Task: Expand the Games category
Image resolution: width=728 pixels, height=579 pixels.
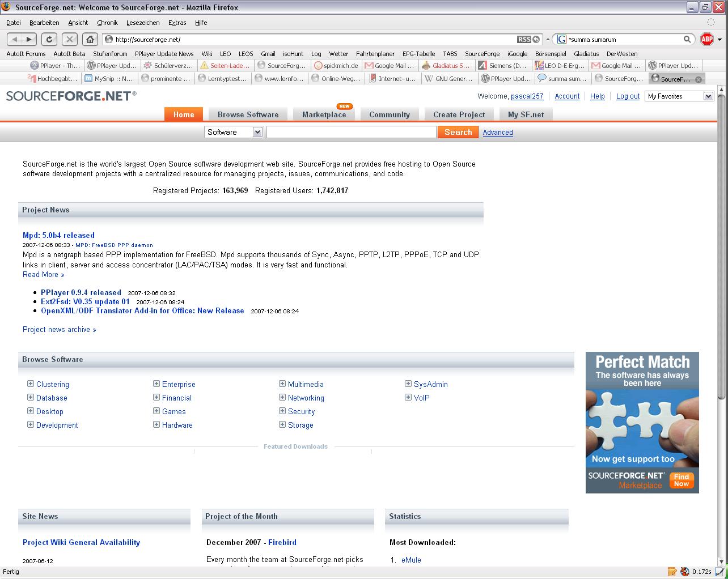Action: pos(156,411)
